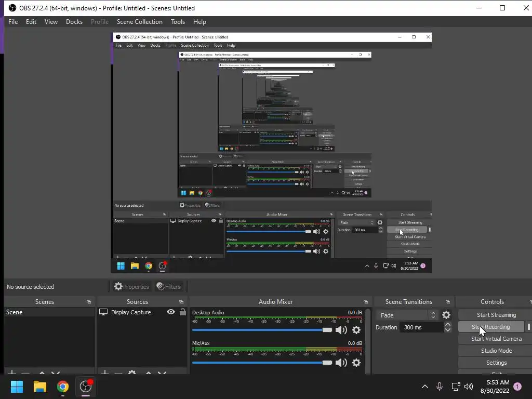Open Desktop Audio settings gear
This screenshot has height=399, width=532.
click(x=356, y=330)
